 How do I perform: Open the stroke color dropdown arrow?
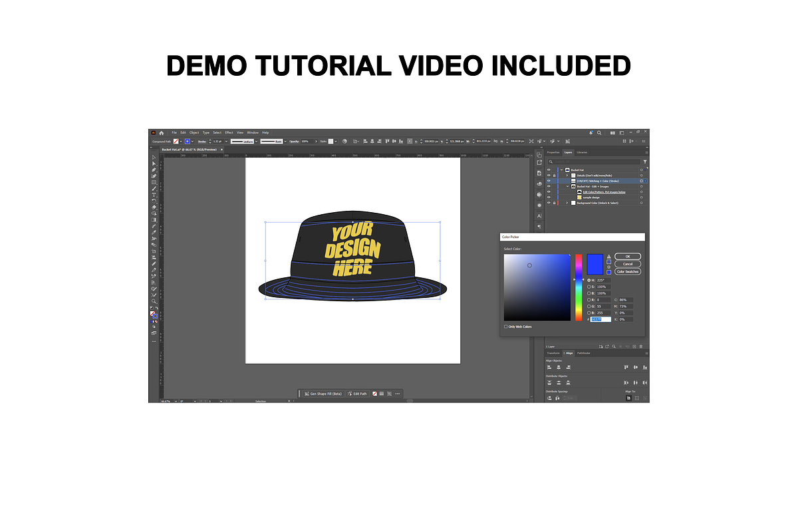pos(193,142)
